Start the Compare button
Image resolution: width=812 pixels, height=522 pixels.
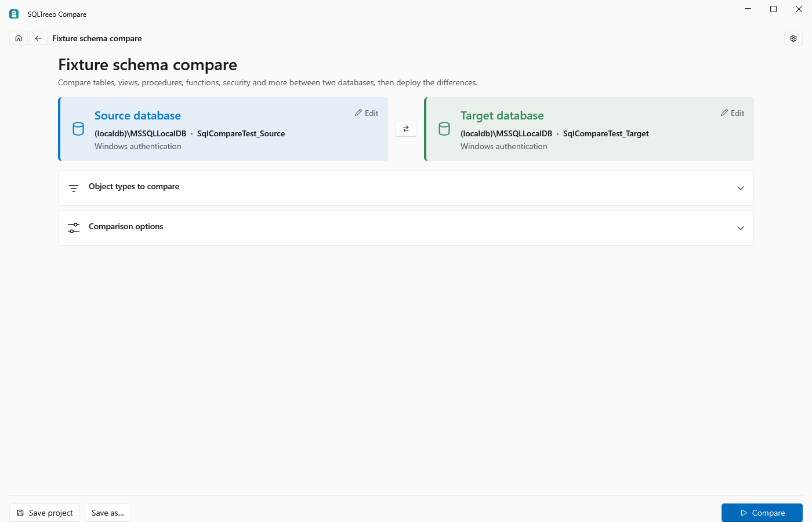pos(762,513)
